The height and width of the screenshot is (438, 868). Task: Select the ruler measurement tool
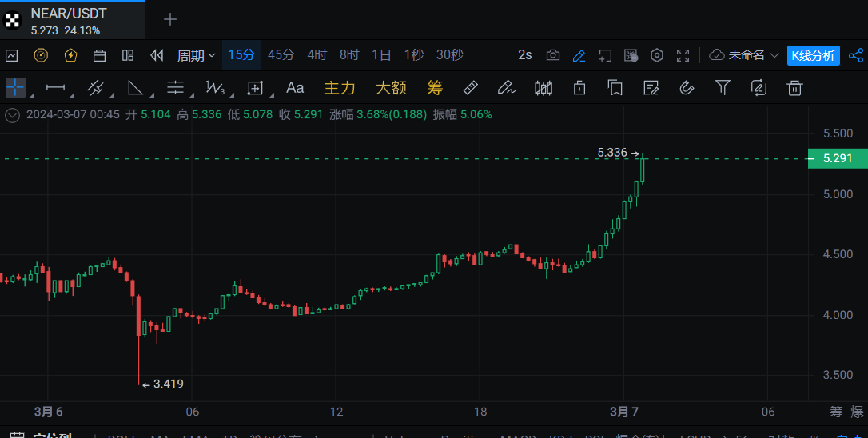471,87
